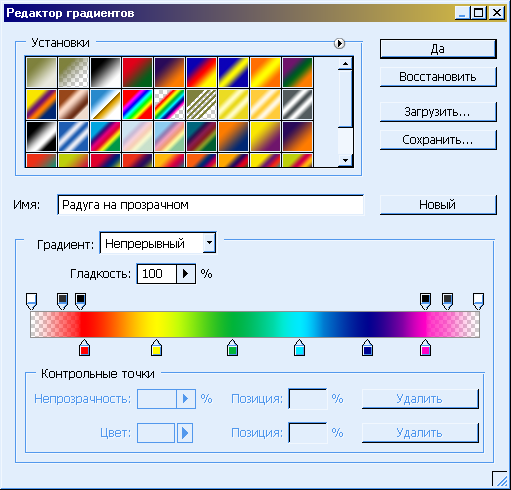The width and height of the screenshot is (511, 490).
Task: Select the green color stop
Action: tap(232, 348)
